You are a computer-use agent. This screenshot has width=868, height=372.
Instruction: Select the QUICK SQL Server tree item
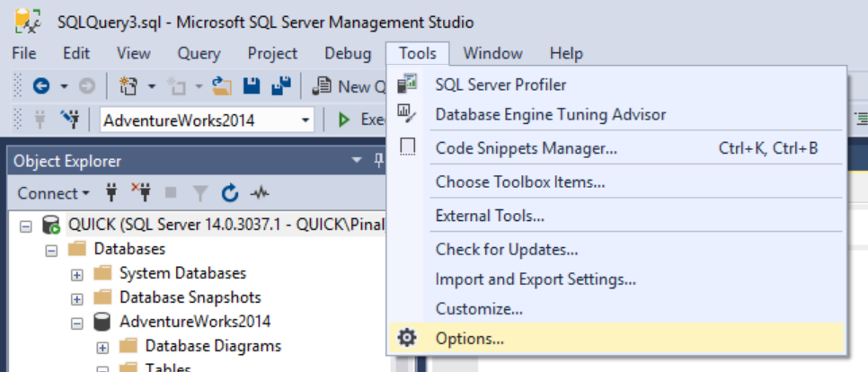coord(226,225)
